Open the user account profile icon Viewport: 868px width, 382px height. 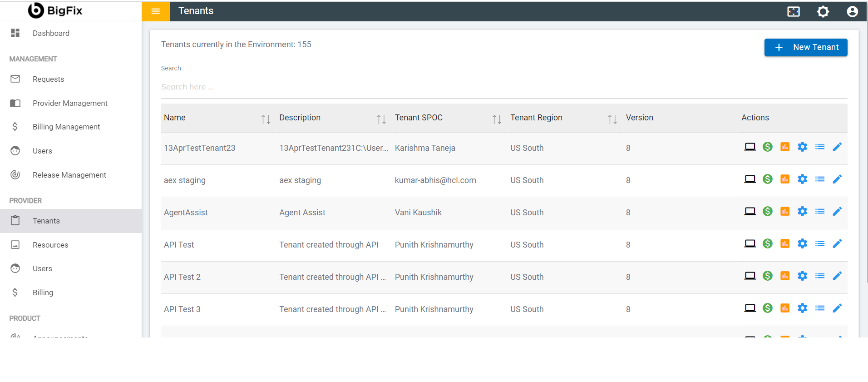point(853,11)
